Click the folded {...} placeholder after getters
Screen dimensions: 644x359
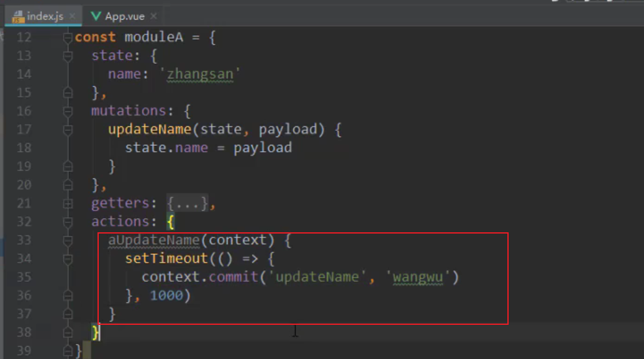[188, 203]
